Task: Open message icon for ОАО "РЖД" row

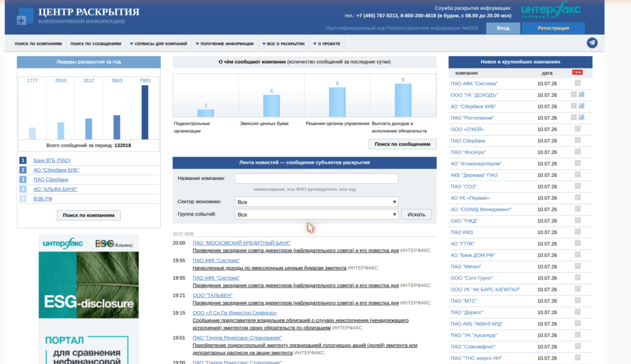Action: (x=577, y=220)
